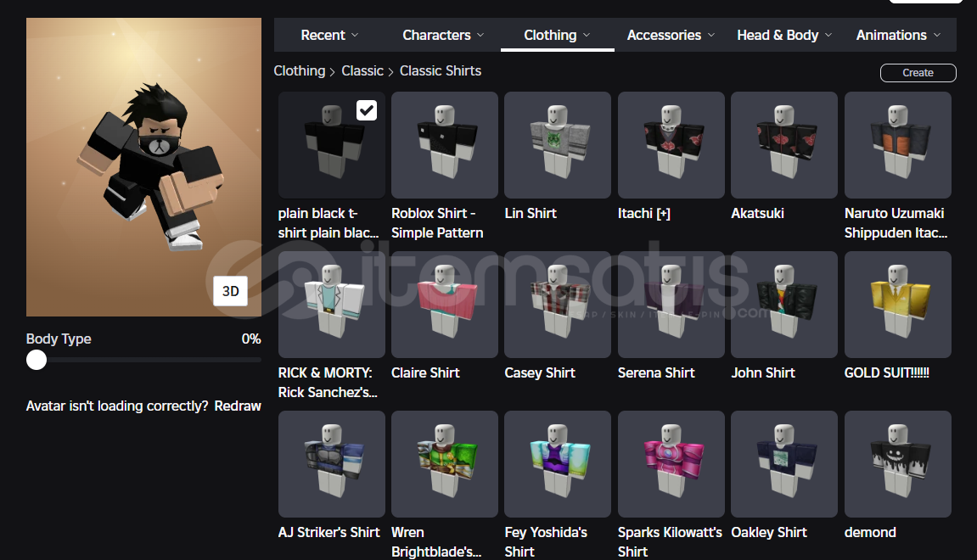Click the 'Sparks Kilowatt's Shirt' item name
The width and height of the screenshot is (977, 560).
(x=670, y=542)
